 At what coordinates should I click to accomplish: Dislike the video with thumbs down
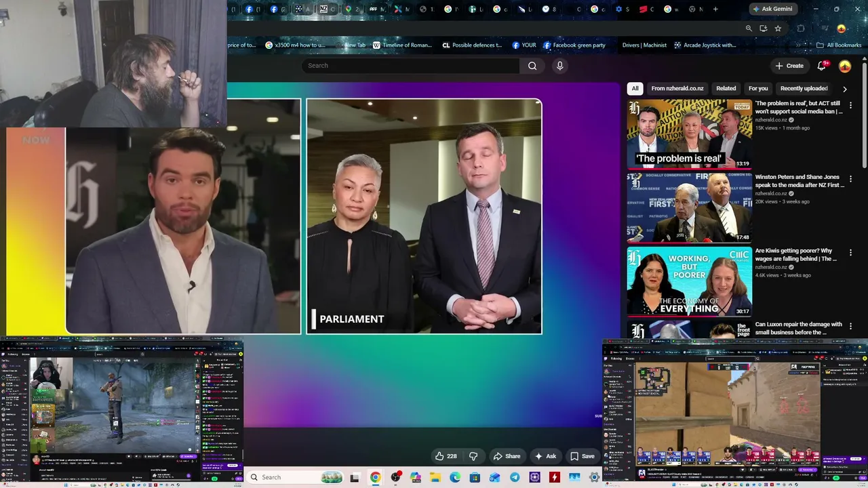[x=473, y=456]
